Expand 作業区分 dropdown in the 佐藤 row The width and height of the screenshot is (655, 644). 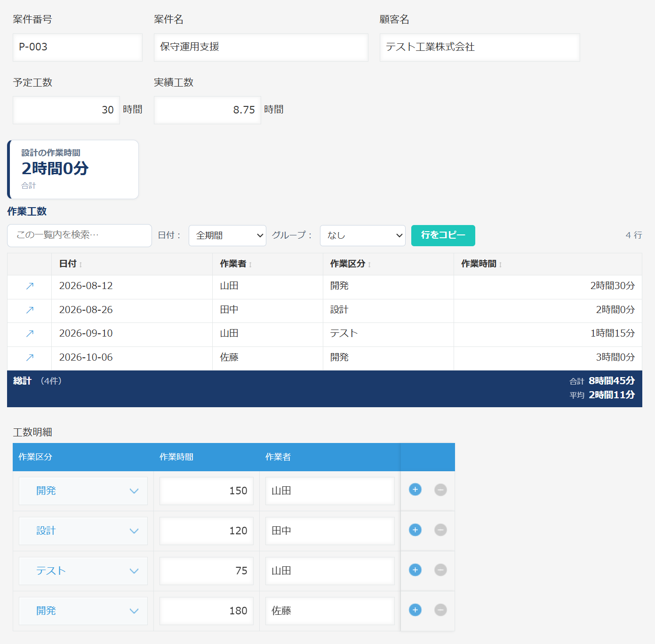tap(83, 611)
